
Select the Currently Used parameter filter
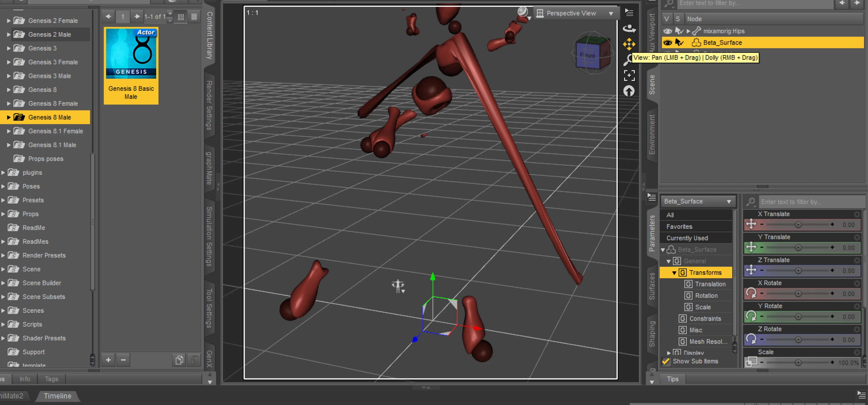(687, 238)
